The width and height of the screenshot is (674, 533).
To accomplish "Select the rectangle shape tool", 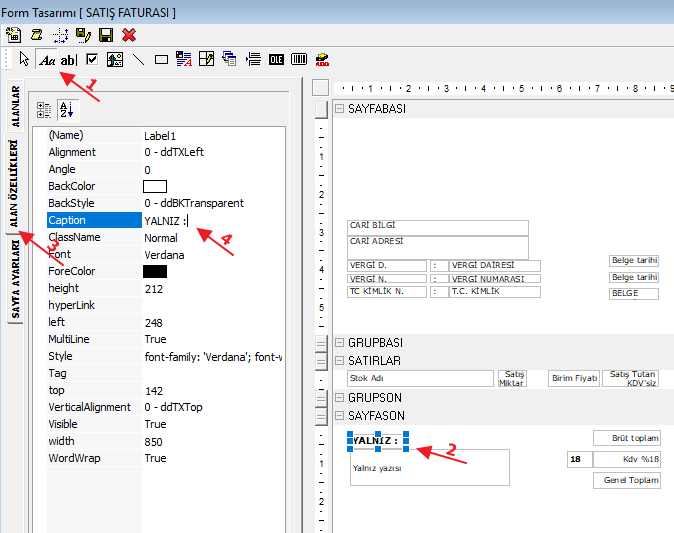I will [x=161, y=59].
